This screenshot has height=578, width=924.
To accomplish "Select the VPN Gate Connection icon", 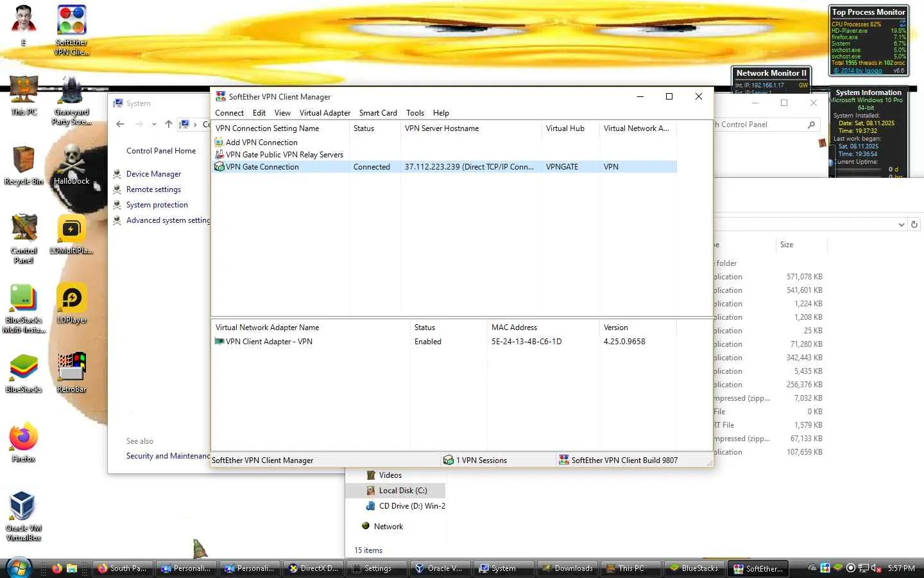I will point(219,167).
